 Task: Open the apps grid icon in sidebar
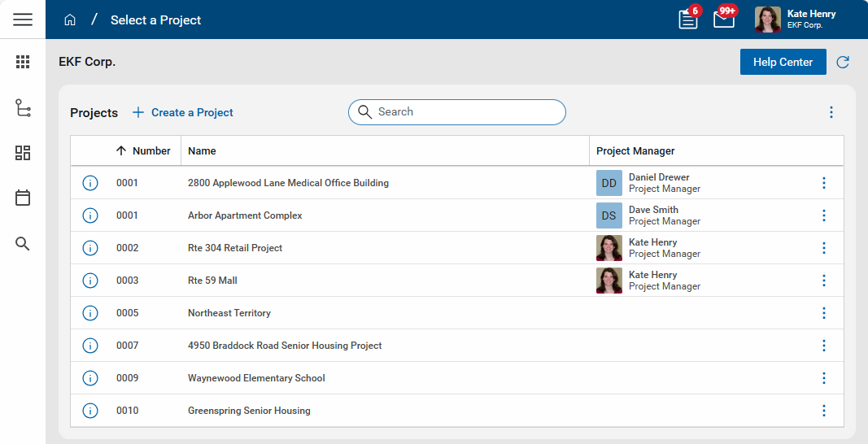point(23,62)
